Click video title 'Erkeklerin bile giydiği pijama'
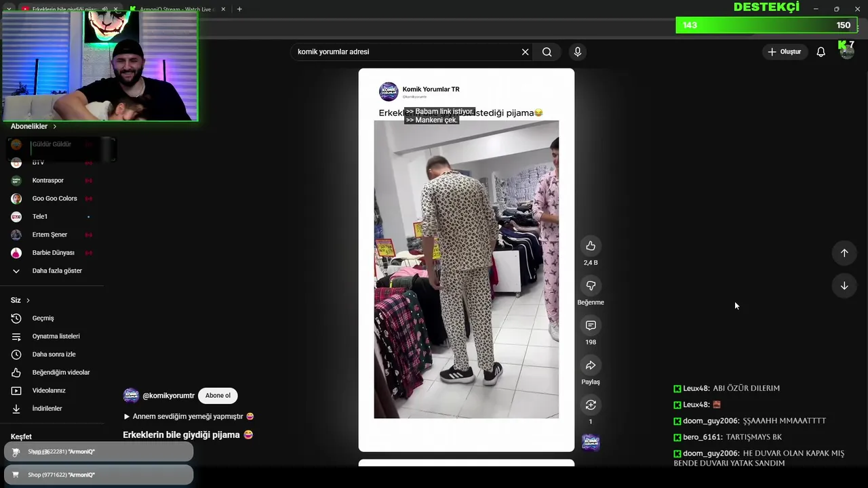The image size is (868, 488). tap(182, 435)
